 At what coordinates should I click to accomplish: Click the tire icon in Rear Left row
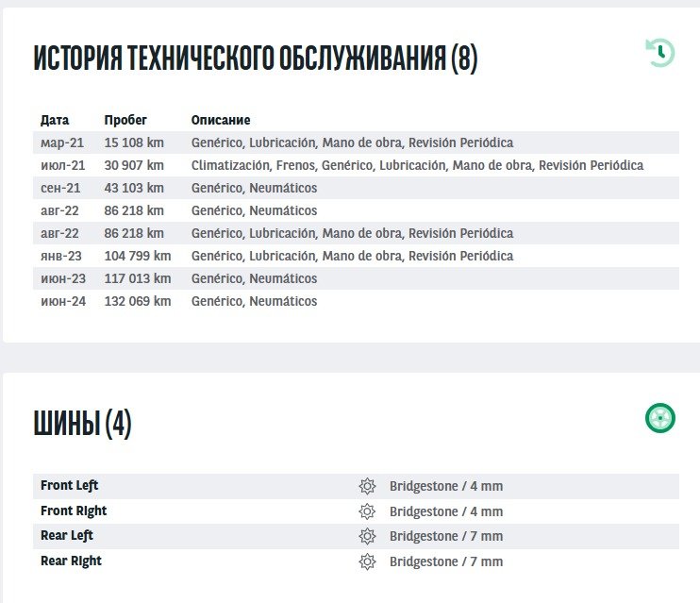(367, 536)
